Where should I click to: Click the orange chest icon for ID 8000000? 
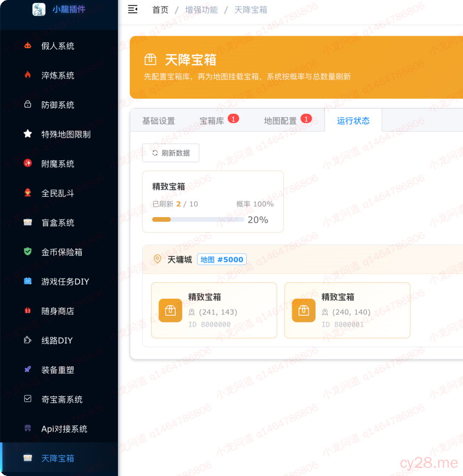click(170, 311)
